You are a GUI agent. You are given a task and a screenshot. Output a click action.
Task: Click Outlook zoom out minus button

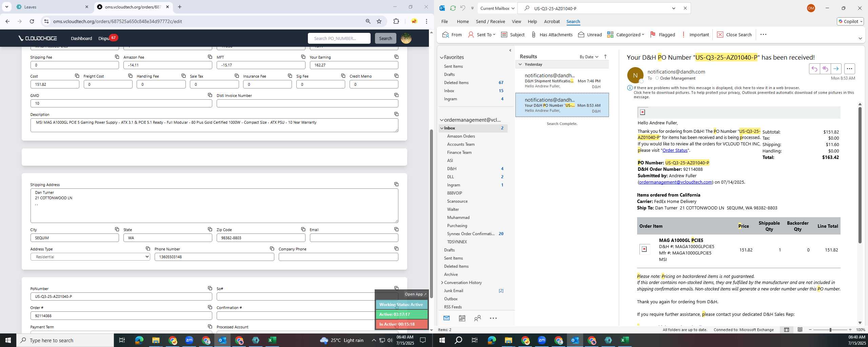(x=810, y=330)
